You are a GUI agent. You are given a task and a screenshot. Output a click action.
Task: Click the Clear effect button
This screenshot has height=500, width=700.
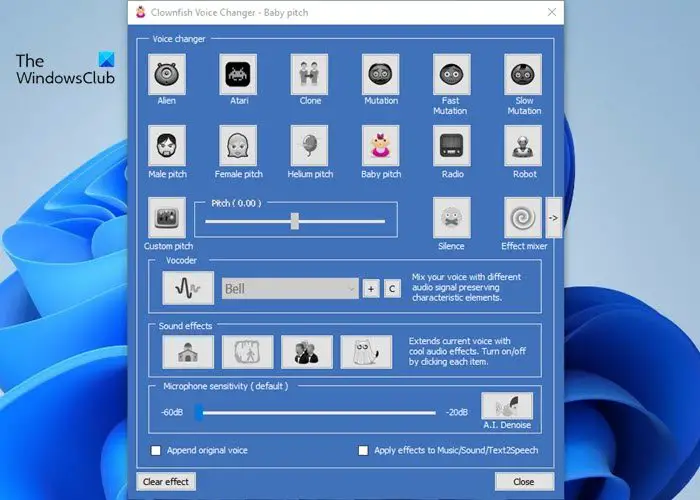166,482
